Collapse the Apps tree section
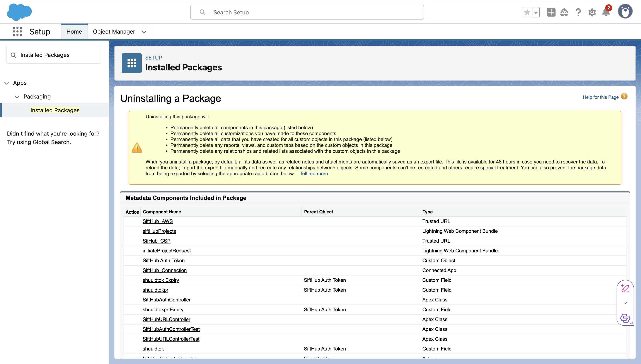This screenshot has height=364, width=641. (x=7, y=83)
